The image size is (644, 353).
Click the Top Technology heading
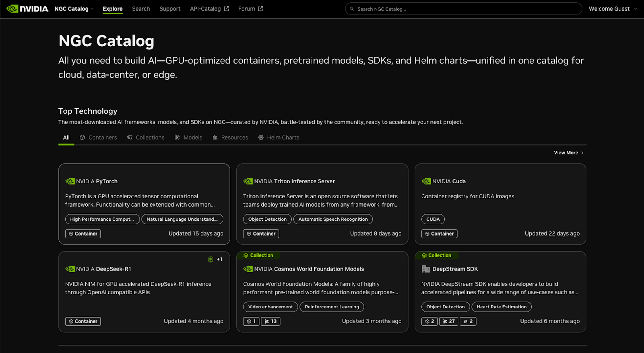[x=88, y=111]
